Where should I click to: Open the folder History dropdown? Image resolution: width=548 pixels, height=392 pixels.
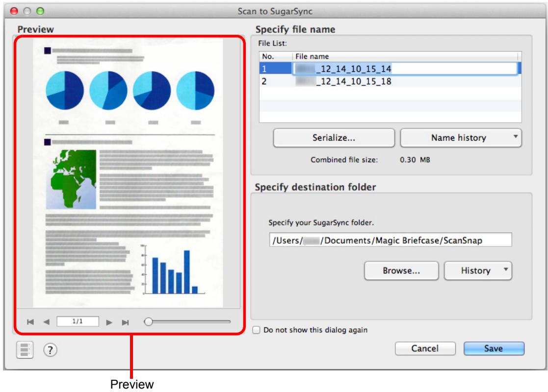478,270
